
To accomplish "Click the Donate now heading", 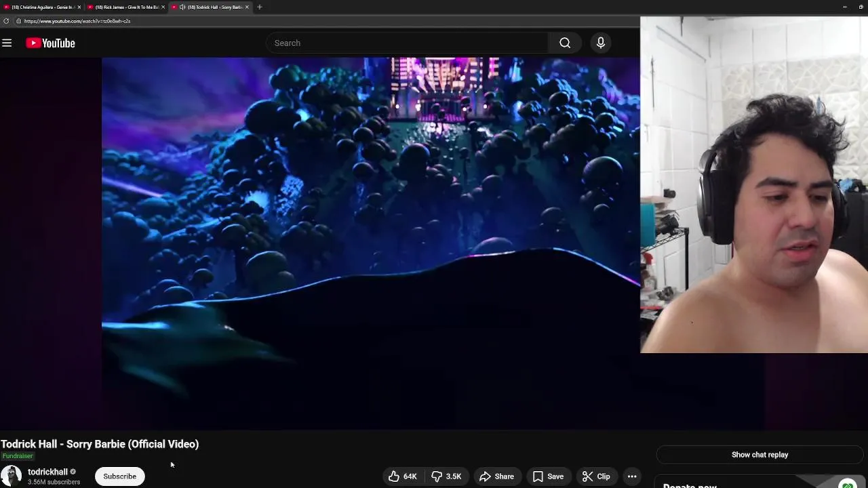I will coord(690,485).
